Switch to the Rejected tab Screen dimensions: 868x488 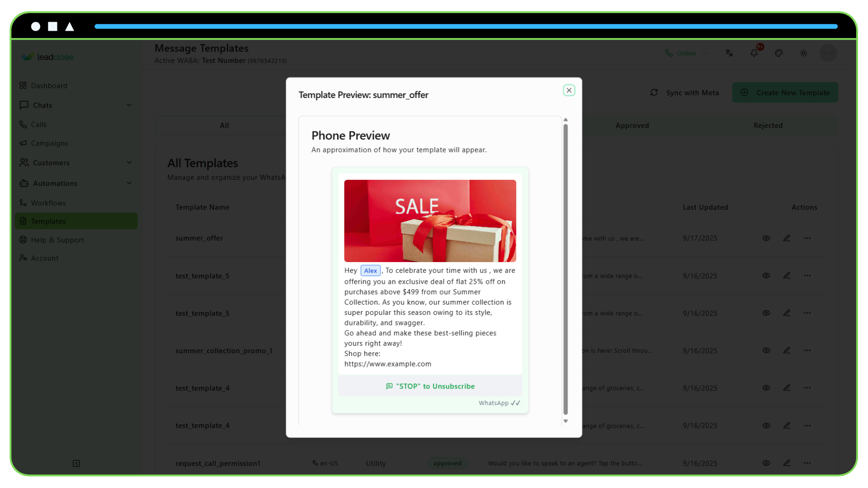768,125
